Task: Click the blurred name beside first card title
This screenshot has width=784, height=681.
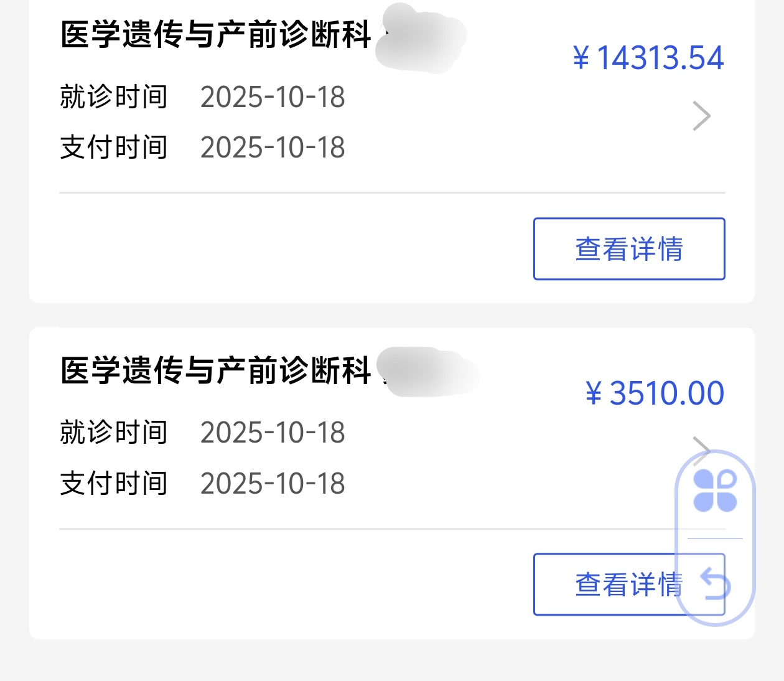Action: click(x=421, y=39)
